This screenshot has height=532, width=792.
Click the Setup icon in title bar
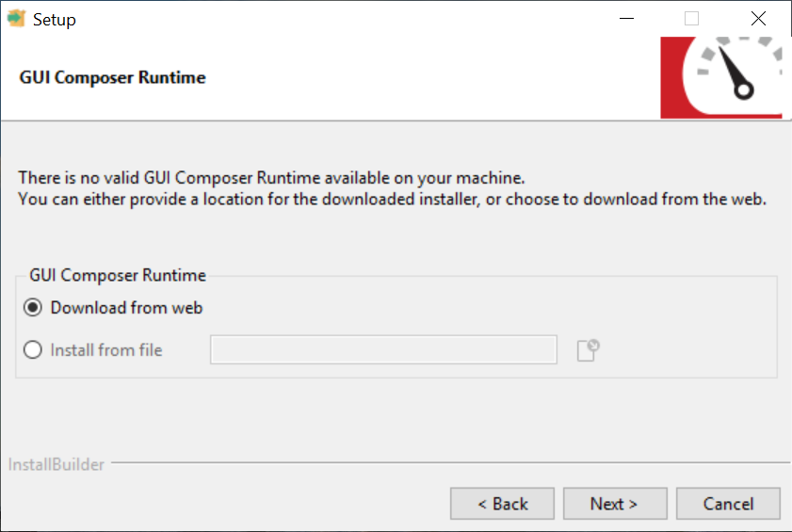pyautogui.click(x=16, y=19)
